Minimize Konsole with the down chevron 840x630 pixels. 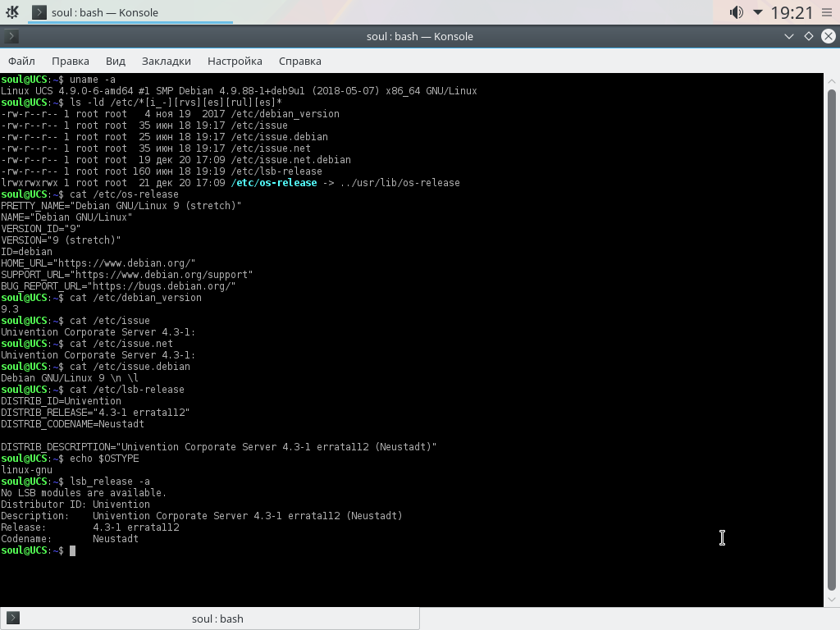(788, 36)
